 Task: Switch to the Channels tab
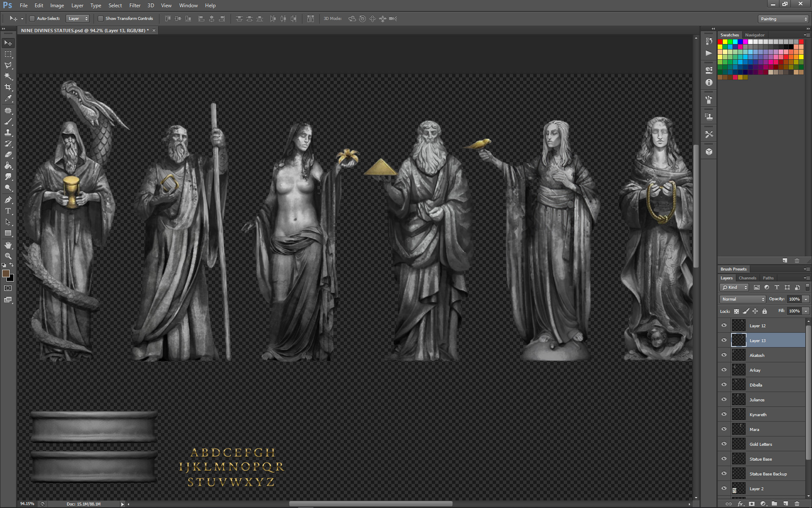click(x=747, y=278)
